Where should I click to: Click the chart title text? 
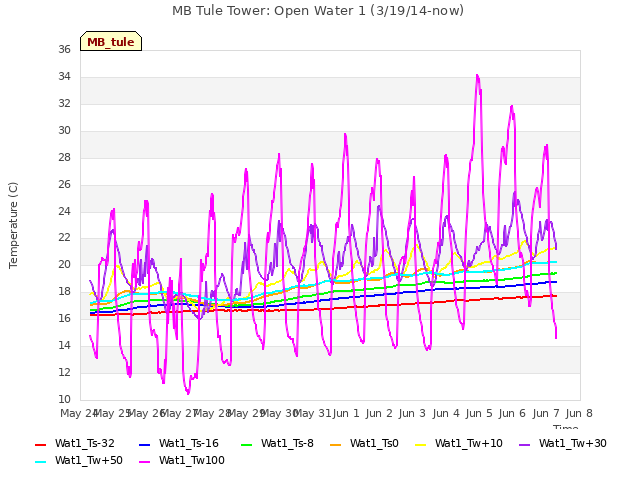tap(318, 11)
